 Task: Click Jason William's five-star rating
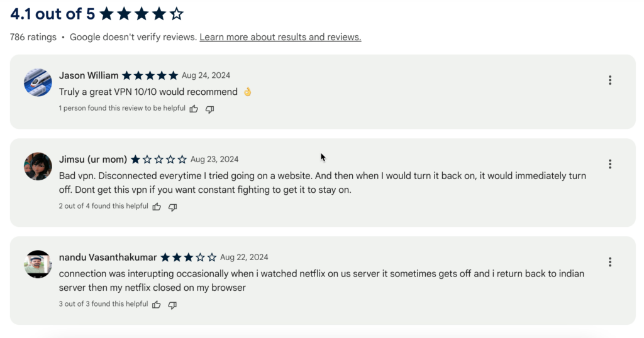[150, 75]
